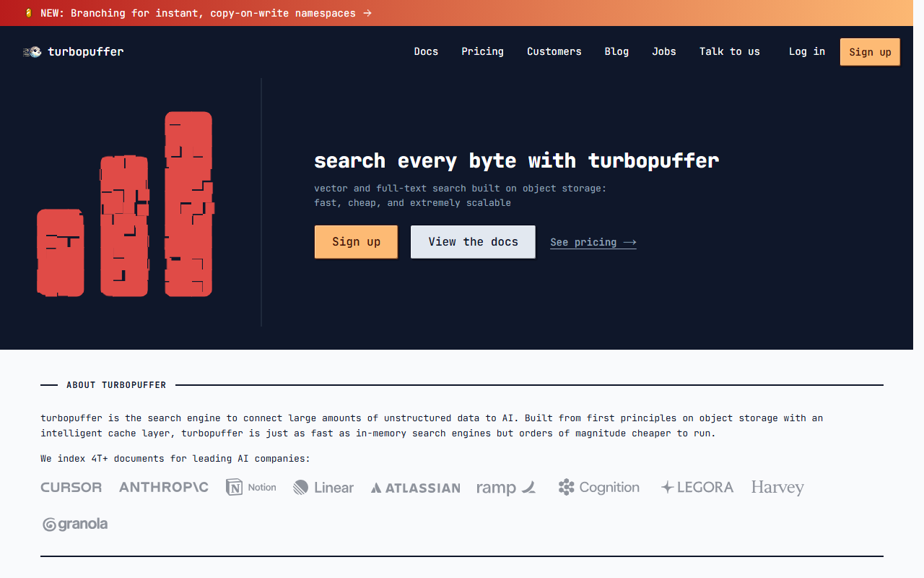Click the Anthropic company logo
The height and width of the screenshot is (578, 924).
[x=164, y=488]
